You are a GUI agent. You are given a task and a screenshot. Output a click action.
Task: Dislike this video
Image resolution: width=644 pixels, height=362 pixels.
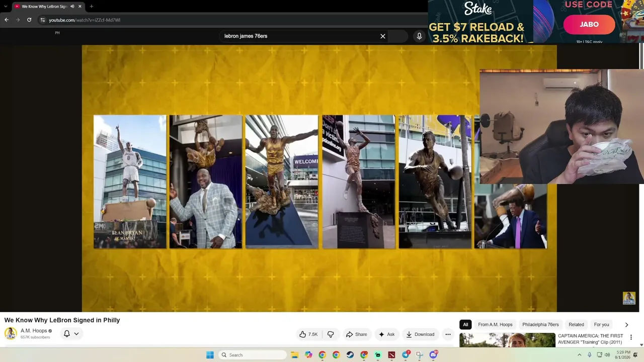331,334
